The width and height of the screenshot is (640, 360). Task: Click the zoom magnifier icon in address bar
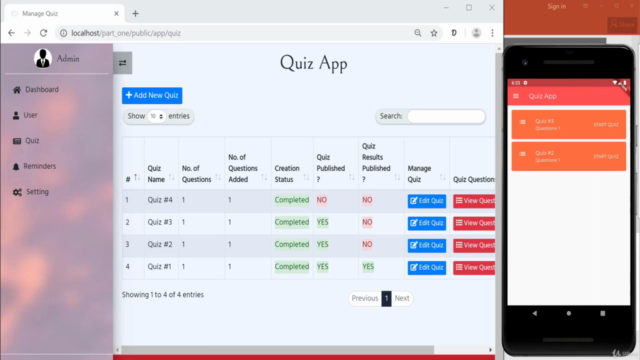coord(418,33)
